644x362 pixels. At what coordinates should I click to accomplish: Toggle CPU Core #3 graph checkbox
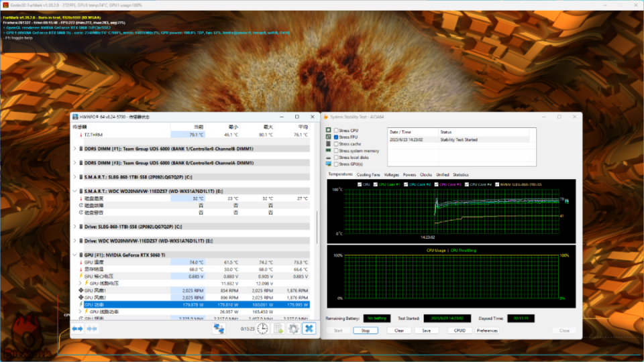[436, 185]
